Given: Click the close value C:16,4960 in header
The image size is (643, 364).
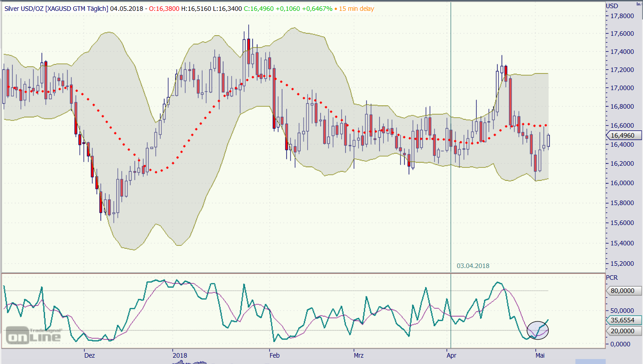Looking at the screenshot, I should [x=260, y=9].
